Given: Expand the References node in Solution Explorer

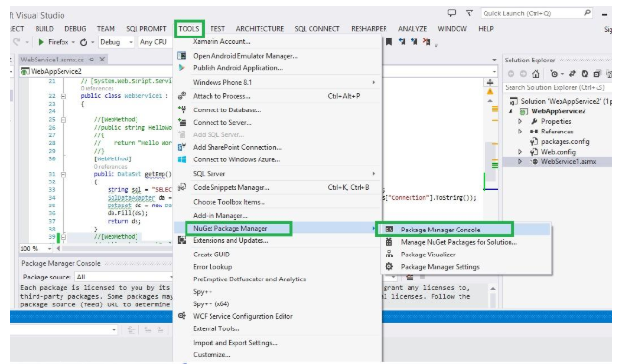Looking at the screenshot, I should (520, 132).
